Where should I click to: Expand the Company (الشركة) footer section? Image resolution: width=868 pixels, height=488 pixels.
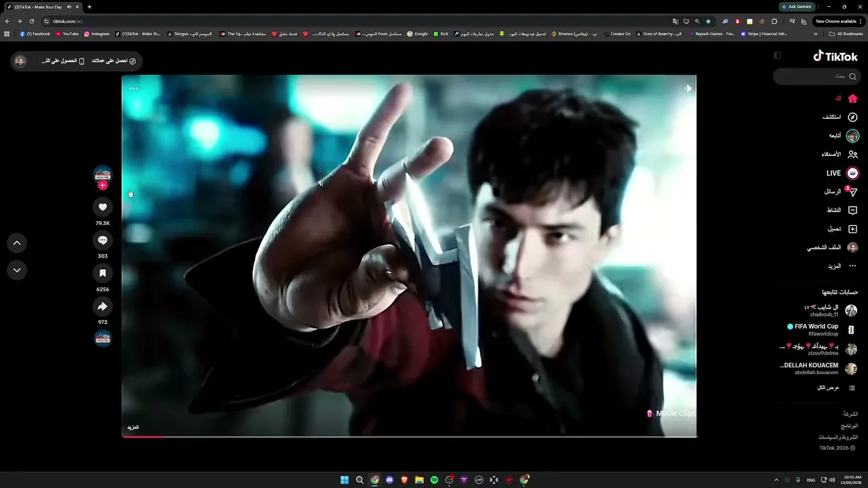pos(850,414)
